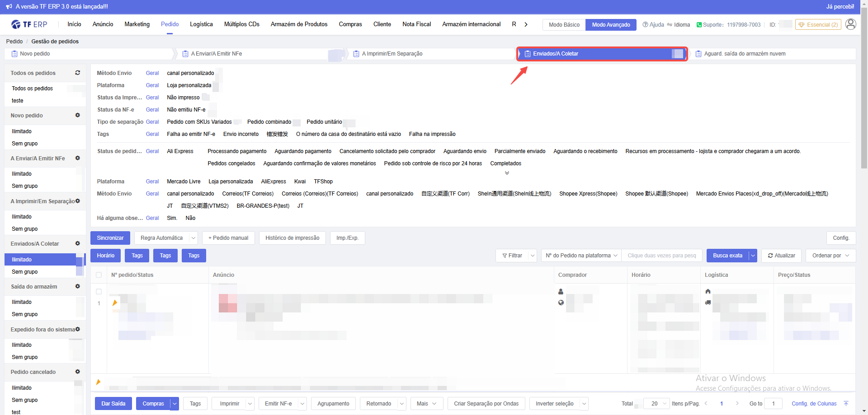Click the Essencial (2) plan badge
868x415 pixels.
pos(818,25)
